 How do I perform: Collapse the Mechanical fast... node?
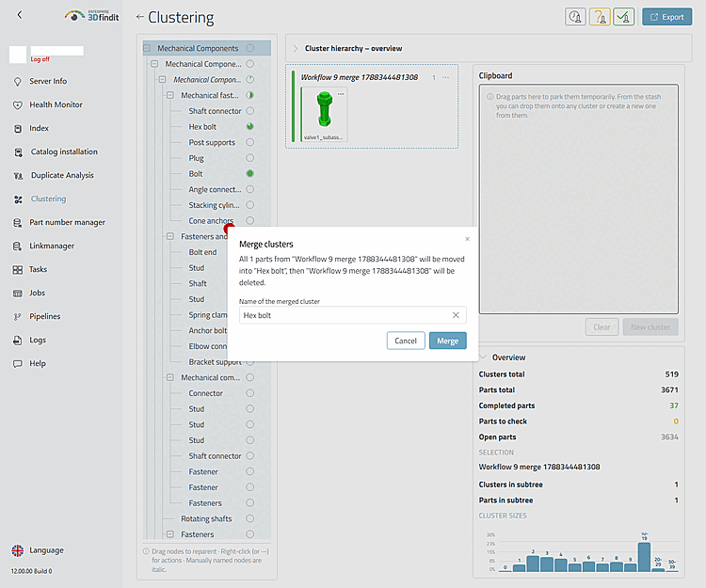(x=170, y=95)
